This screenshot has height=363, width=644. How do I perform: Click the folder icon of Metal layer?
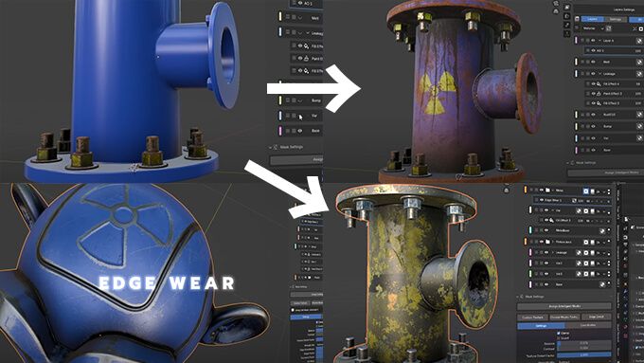547,191
